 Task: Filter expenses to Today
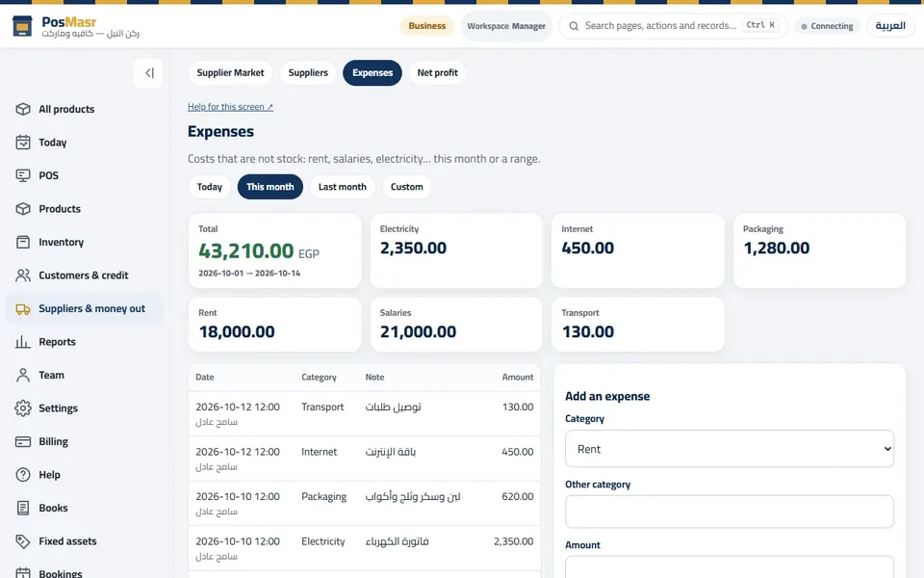click(x=209, y=186)
